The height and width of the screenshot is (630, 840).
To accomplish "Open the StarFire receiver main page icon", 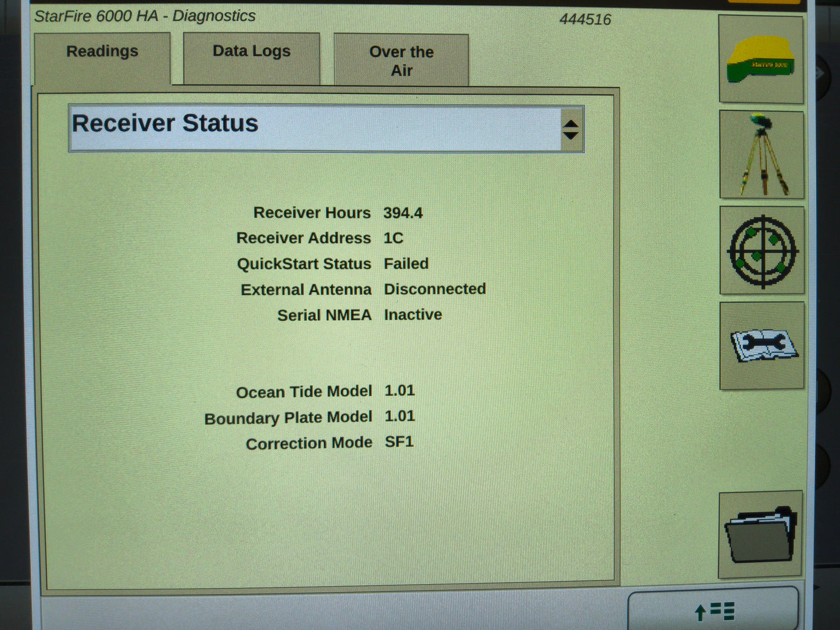I will [x=761, y=60].
